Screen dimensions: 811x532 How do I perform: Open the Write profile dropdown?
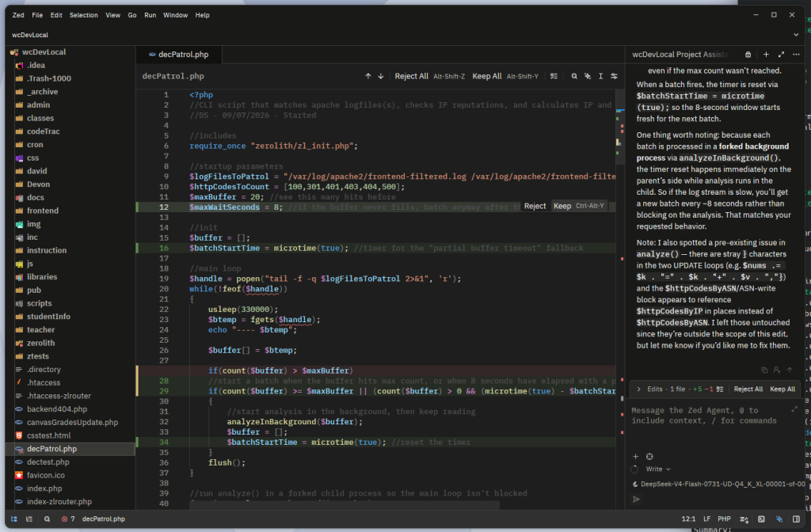[658, 469]
